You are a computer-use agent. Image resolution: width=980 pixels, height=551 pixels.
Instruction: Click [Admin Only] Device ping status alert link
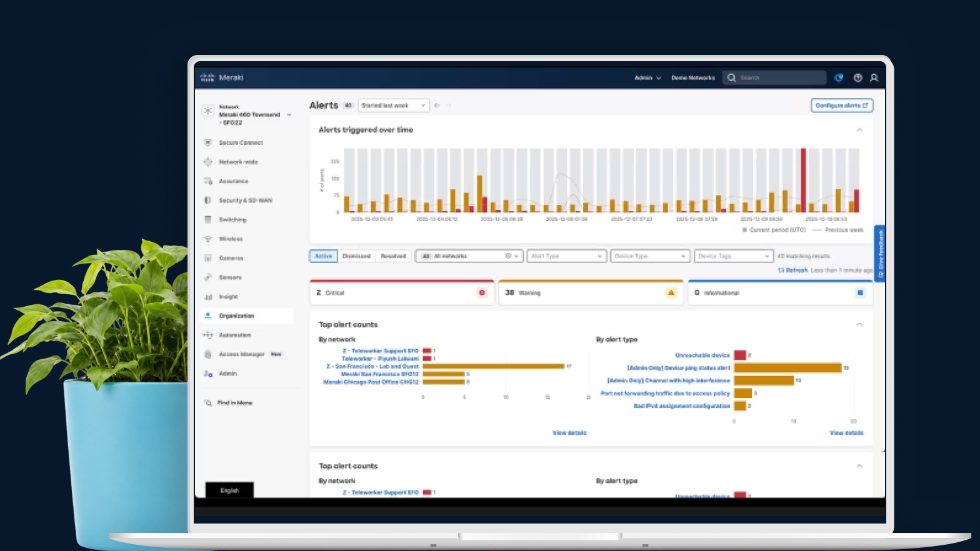[679, 368]
